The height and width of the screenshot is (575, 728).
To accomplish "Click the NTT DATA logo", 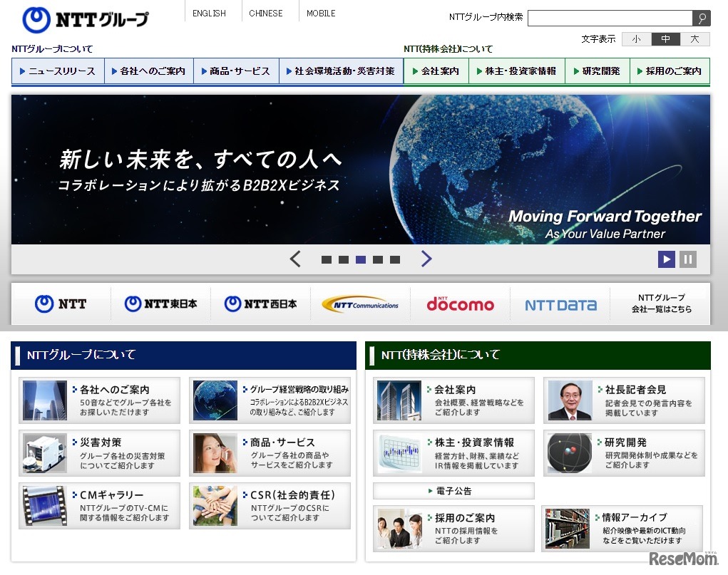I will click(x=559, y=304).
